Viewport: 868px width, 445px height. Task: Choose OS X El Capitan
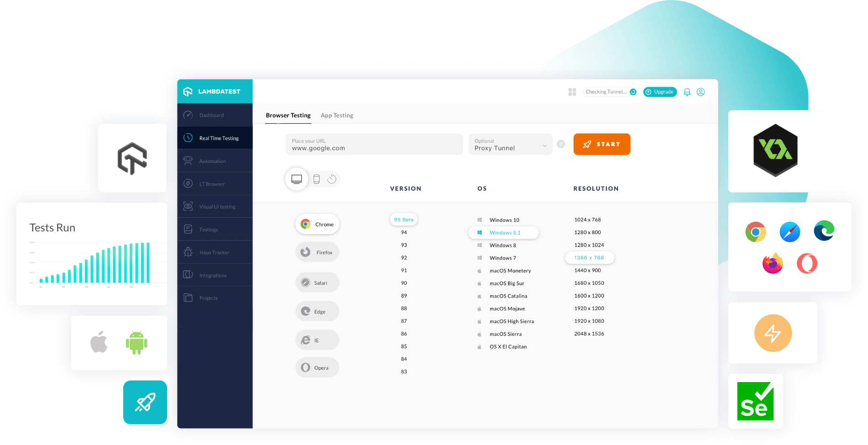502,347
